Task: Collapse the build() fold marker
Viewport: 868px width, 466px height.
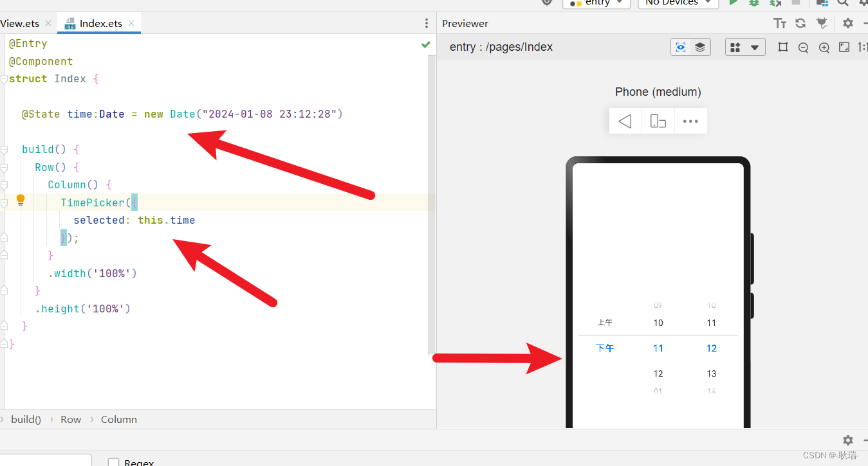Action: click(4, 150)
